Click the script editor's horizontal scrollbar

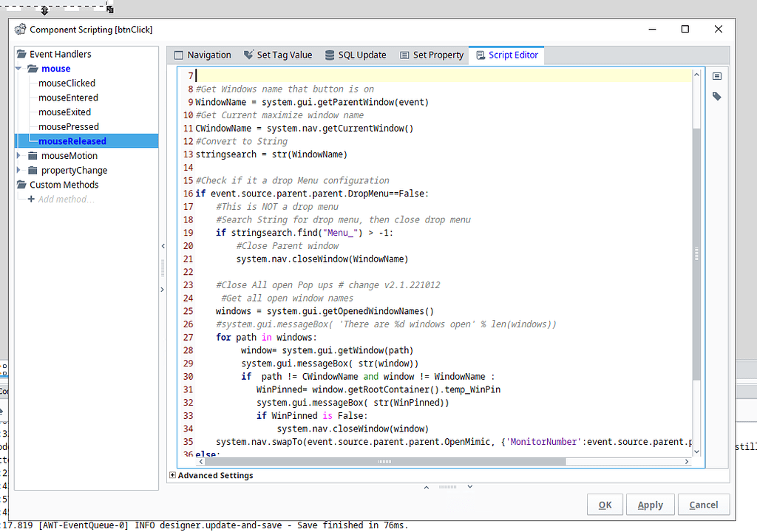click(x=384, y=461)
